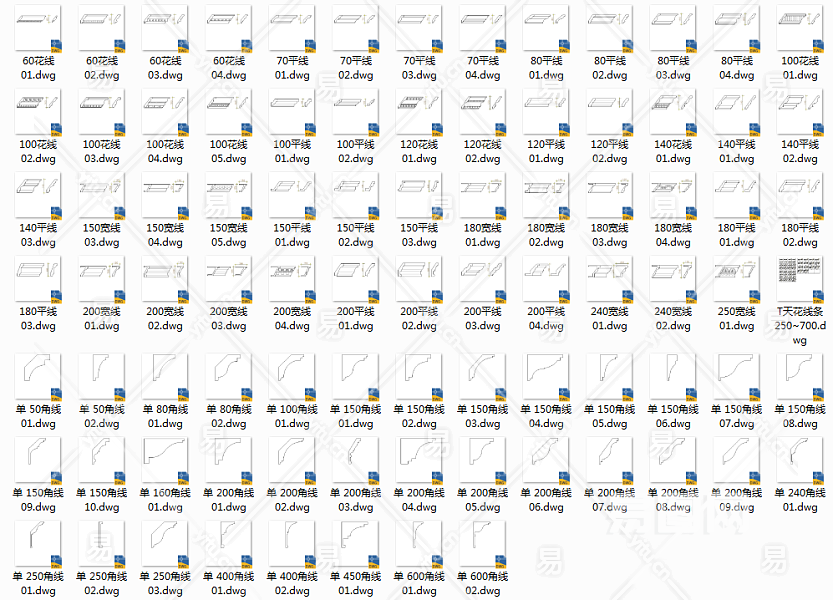Select the 单 160角线 01.dwg icon
This screenshot has width=833, height=600.
(165, 460)
